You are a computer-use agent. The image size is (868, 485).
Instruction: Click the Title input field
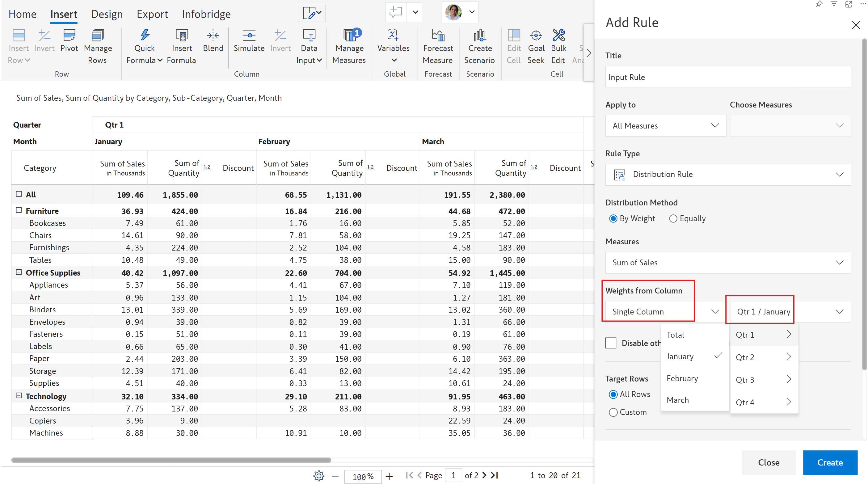(728, 77)
